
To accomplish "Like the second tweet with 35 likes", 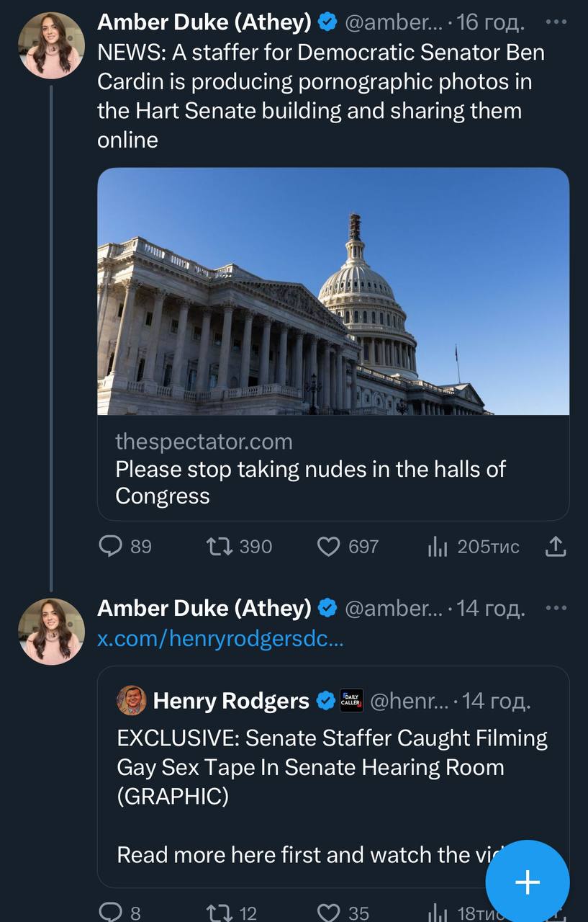I will click(x=328, y=913).
